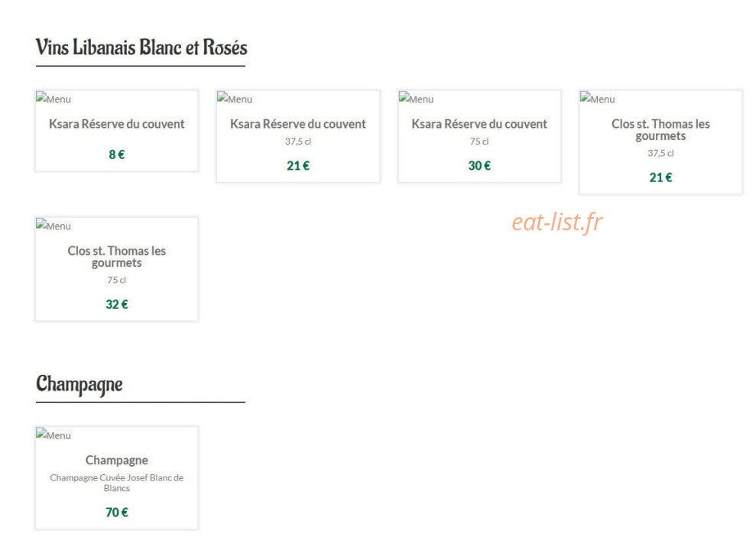Image resolution: width=756 pixels, height=560 pixels.
Task: Select Ksara Réserve du couvent priced 8 €
Action: (117, 124)
